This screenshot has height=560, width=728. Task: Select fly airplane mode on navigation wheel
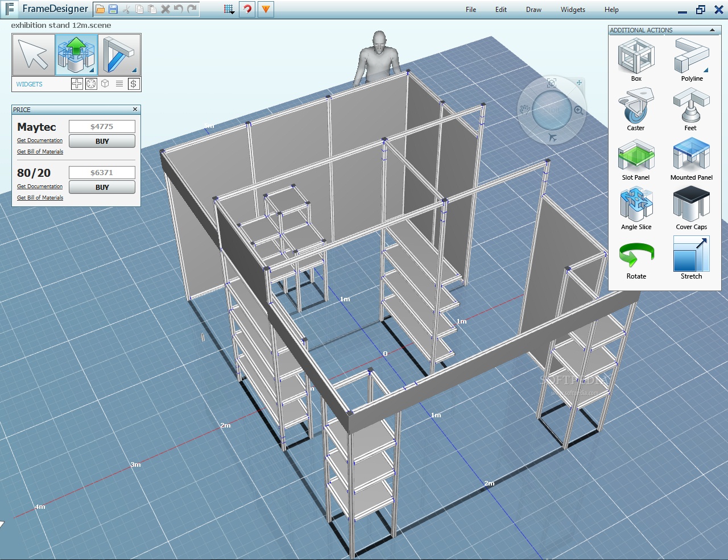coord(552,138)
